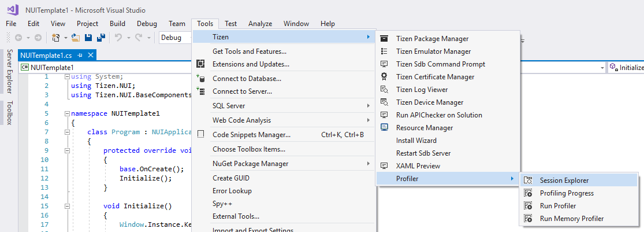This screenshot has height=232, width=644.
Task: Open the Analyze menu
Action: (x=260, y=24)
